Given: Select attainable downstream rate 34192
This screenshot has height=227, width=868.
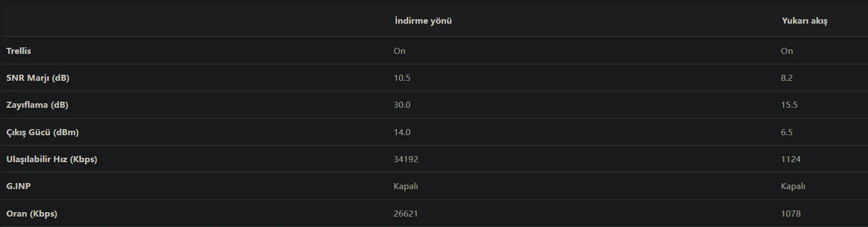Looking at the screenshot, I should point(406,159).
